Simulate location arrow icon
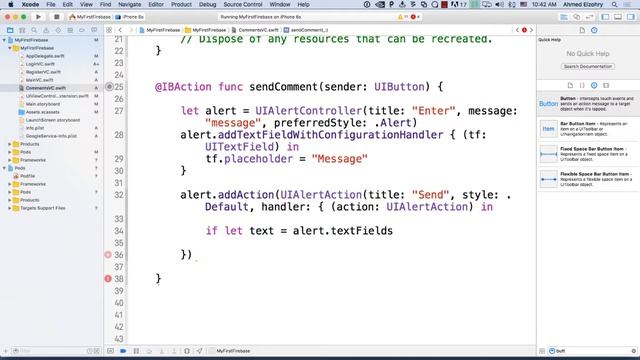The height and width of the screenshot is (360, 640). click(199, 351)
